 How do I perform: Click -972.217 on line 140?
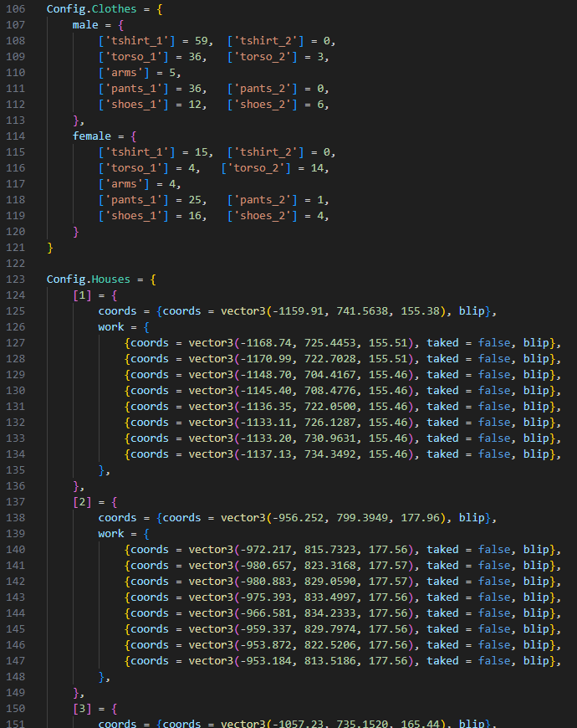pos(266,550)
